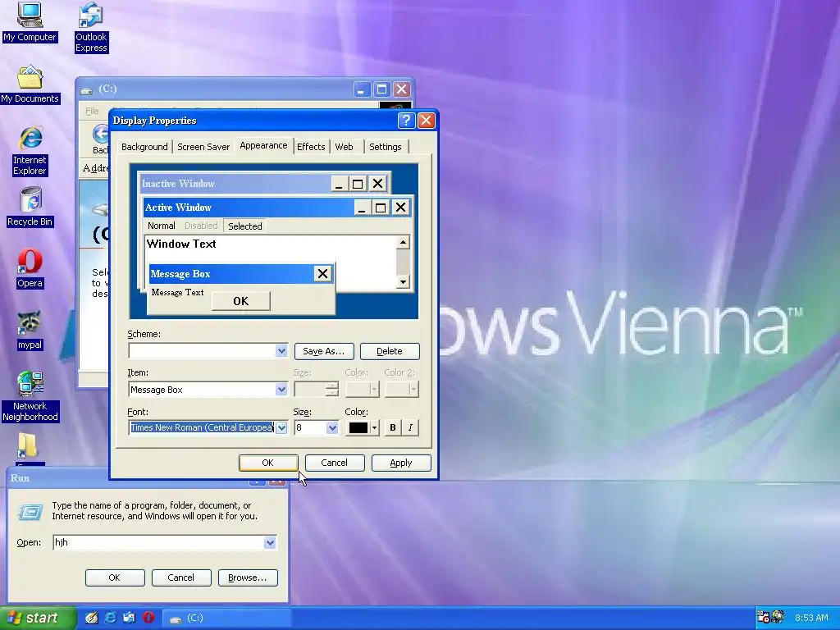This screenshot has width=840, height=630.
Task: Expand the Run dialog Open history dropdown
Action: point(270,543)
